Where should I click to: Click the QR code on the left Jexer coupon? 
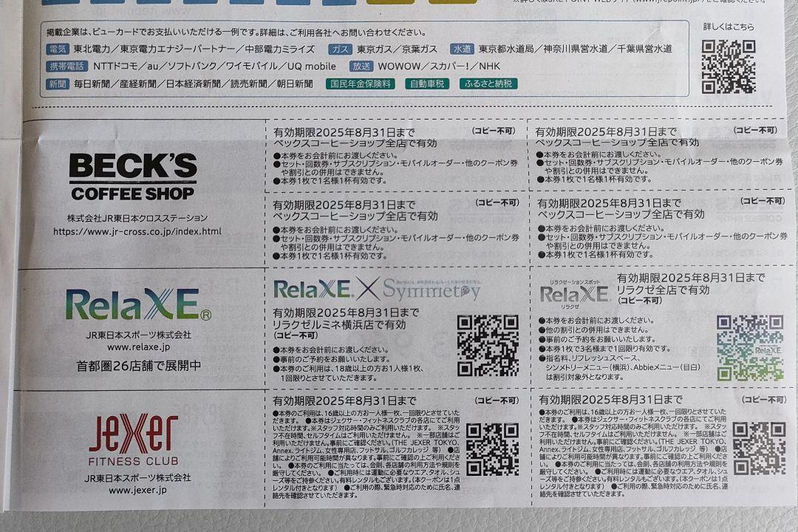point(491,449)
